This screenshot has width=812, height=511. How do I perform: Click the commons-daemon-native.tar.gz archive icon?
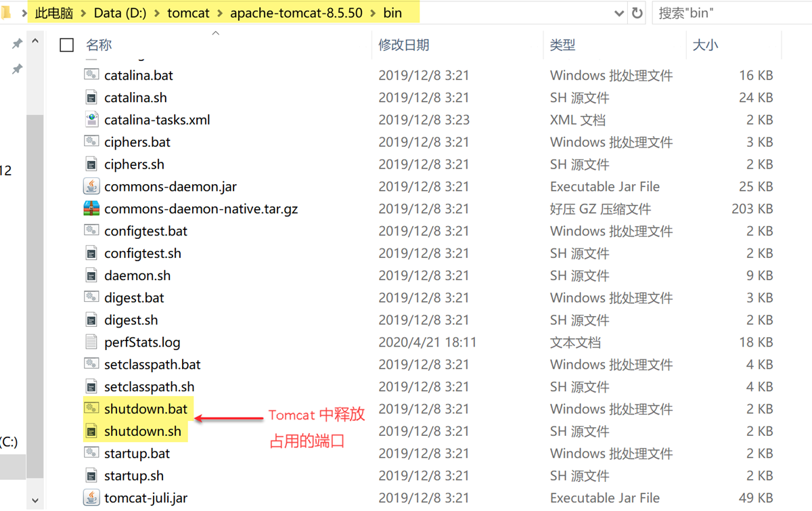click(x=91, y=208)
